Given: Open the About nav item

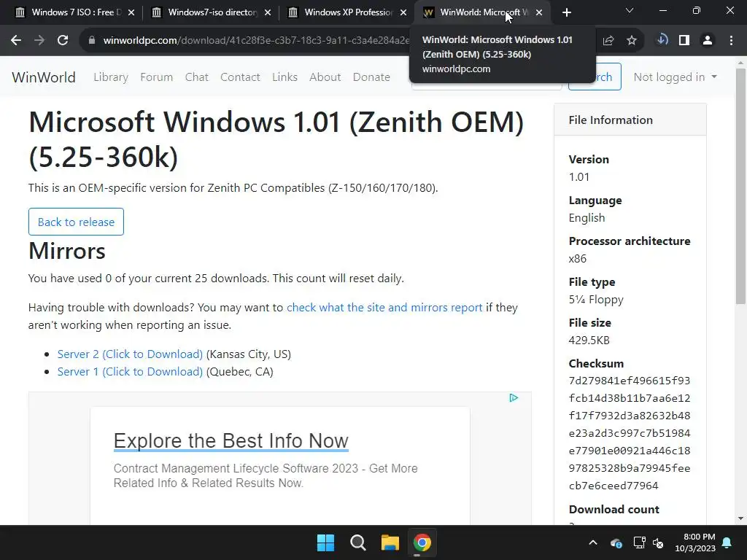Looking at the screenshot, I should coord(325,77).
